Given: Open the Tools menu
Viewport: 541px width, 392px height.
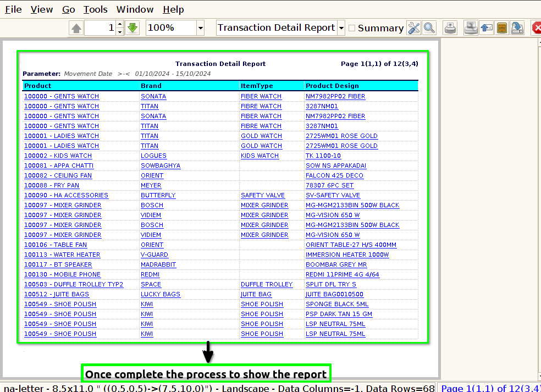Looking at the screenshot, I should [x=96, y=9].
